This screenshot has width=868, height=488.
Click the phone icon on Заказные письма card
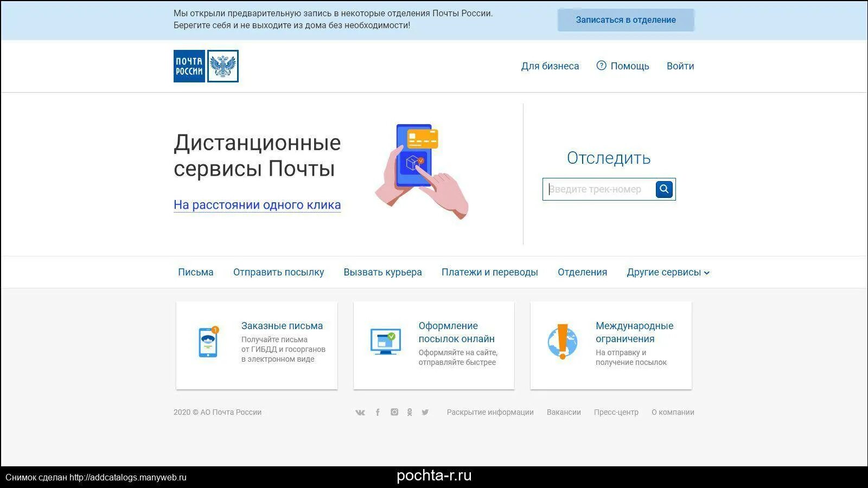click(208, 342)
